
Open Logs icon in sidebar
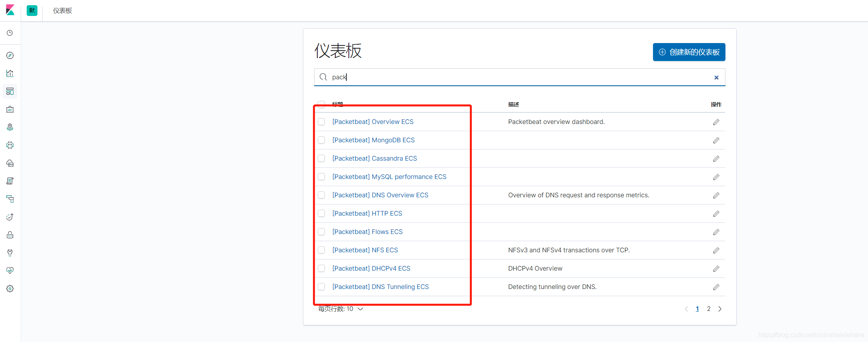click(x=10, y=181)
